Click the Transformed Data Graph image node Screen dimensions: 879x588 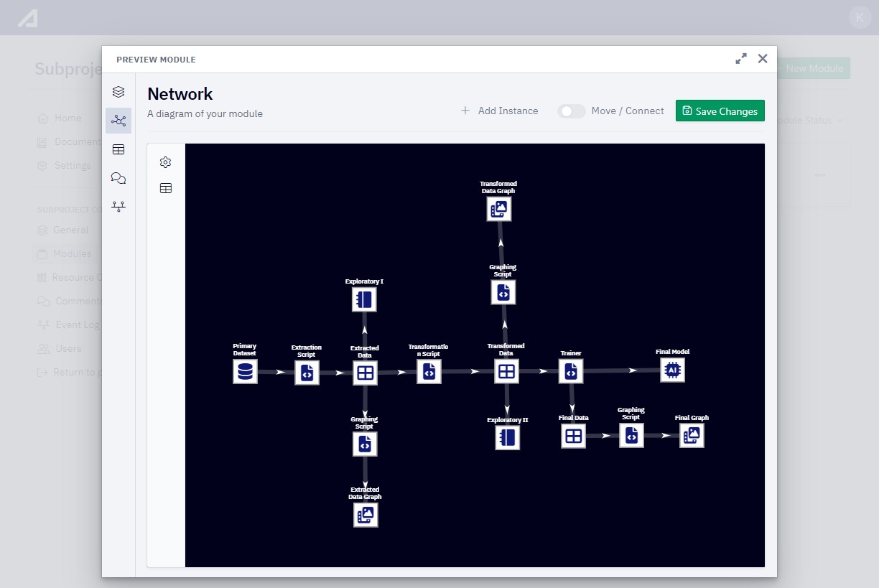point(498,209)
